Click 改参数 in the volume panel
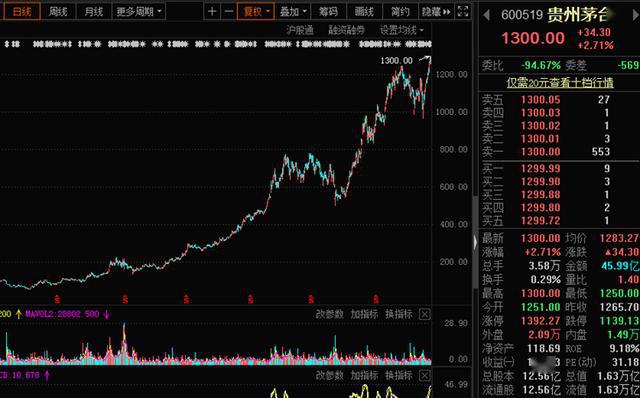640x398 pixels. click(x=329, y=314)
